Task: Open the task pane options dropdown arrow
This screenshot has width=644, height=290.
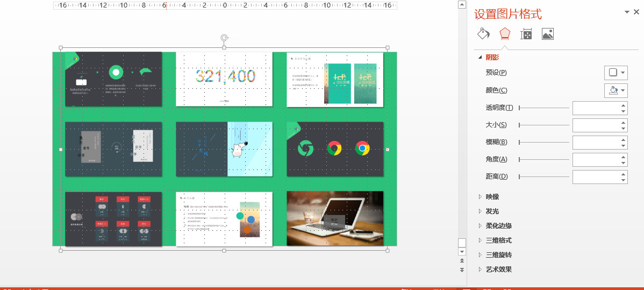Action: pos(626,12)
